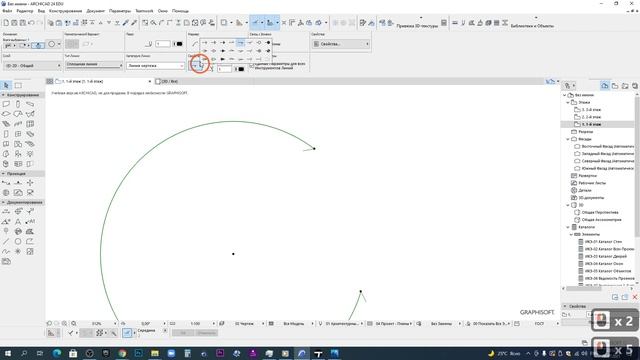Open the Project Map navigator view
640x360 pixels.
click(x=605, y=86)
